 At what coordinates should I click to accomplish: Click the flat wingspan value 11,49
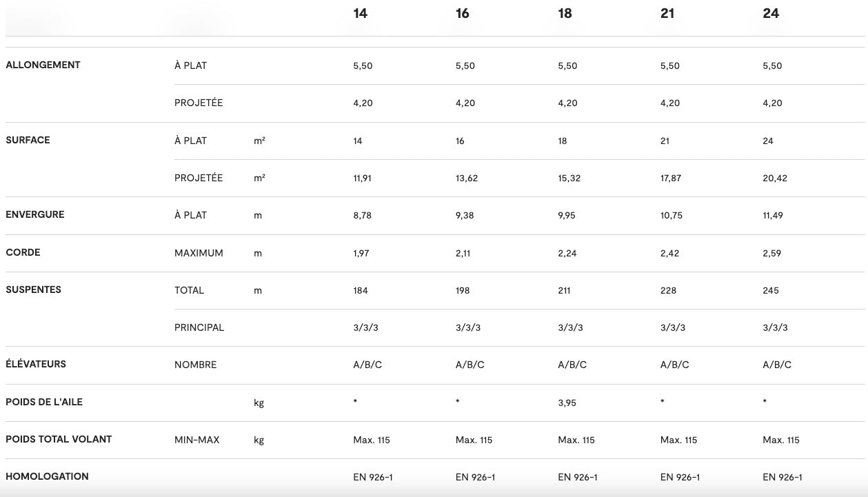click(x=772, y=215)
